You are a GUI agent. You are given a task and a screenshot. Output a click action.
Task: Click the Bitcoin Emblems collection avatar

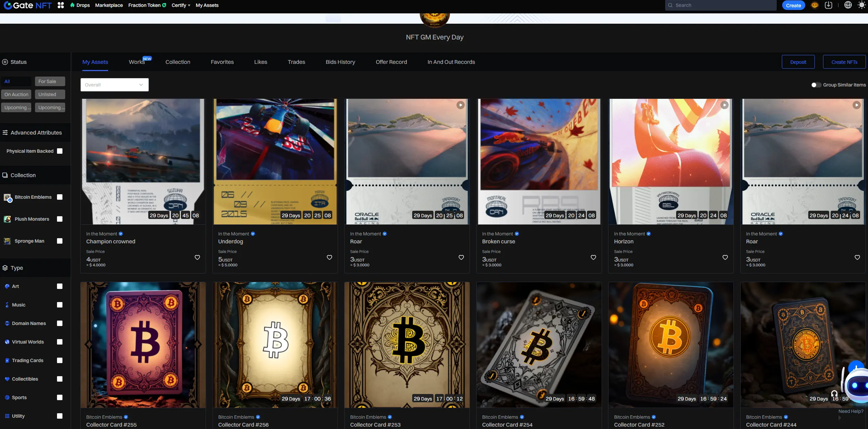[x=8, y=197]
